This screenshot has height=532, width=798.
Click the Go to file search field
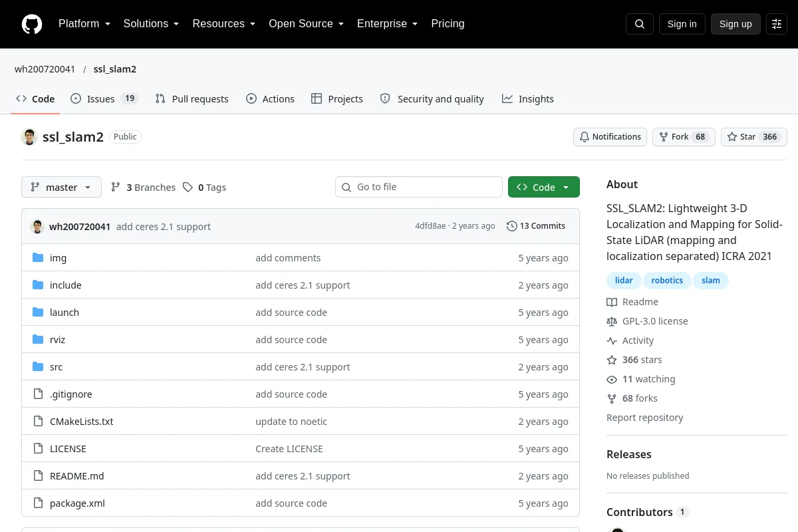(419, 188)
